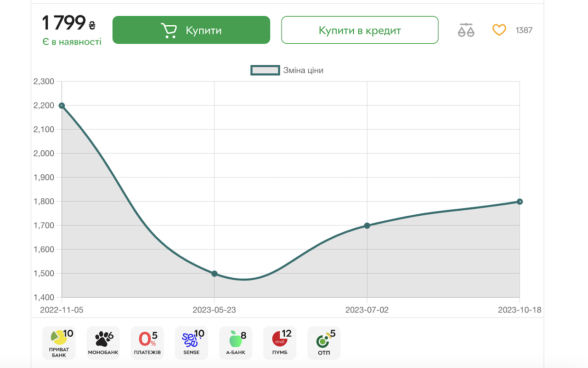Click the 2023-07-02 date axis label

tap(367, 310)
